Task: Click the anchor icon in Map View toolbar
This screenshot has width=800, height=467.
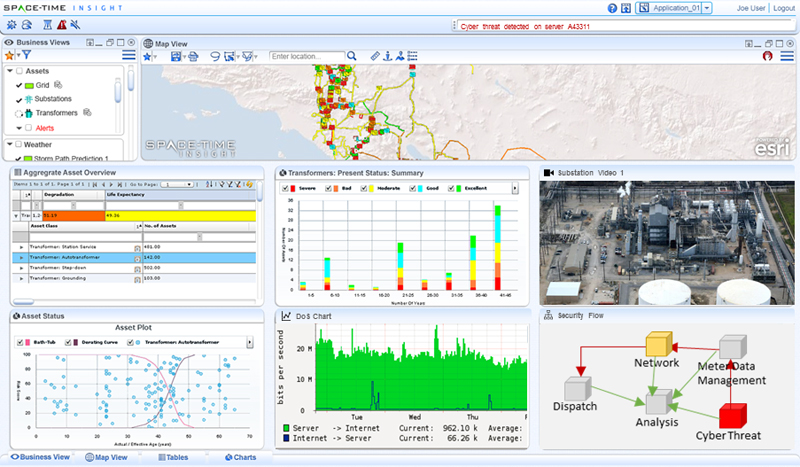Action: [387, 56]
